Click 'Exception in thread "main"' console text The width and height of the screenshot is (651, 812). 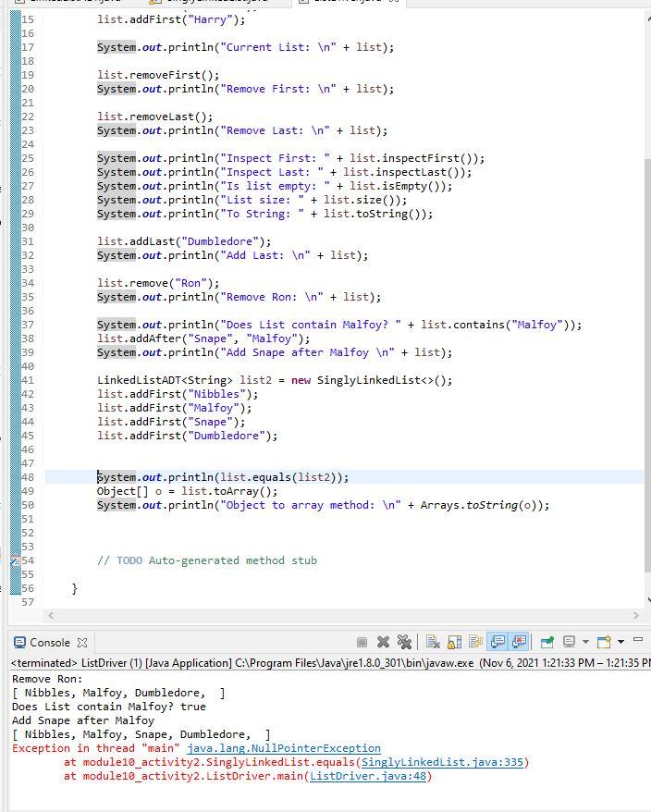click(x=96, y=748)
